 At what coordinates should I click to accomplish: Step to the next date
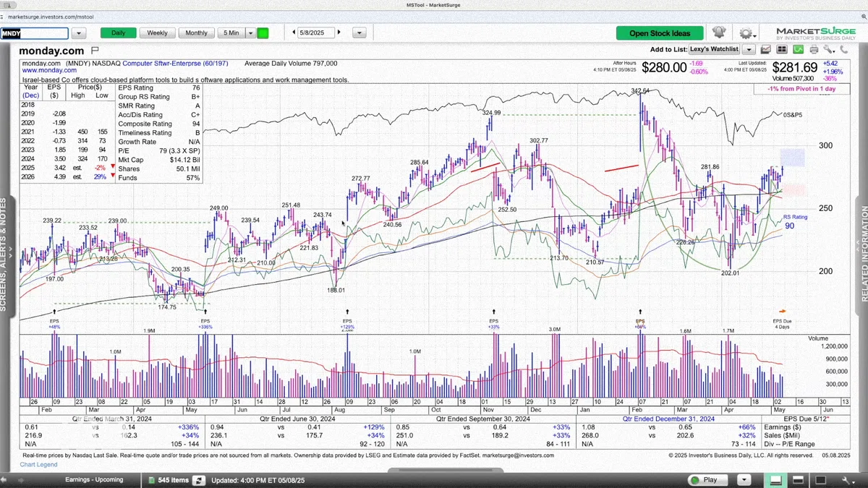339,33
